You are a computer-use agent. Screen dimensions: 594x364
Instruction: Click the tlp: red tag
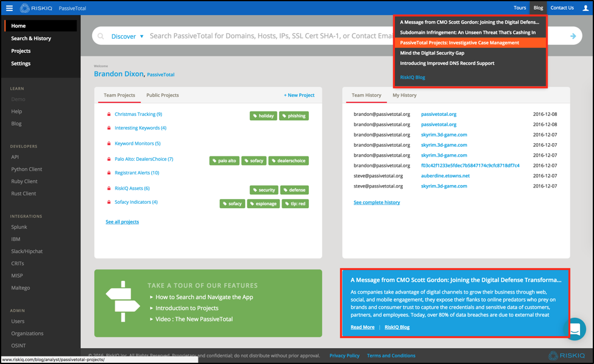pos(295,203)
